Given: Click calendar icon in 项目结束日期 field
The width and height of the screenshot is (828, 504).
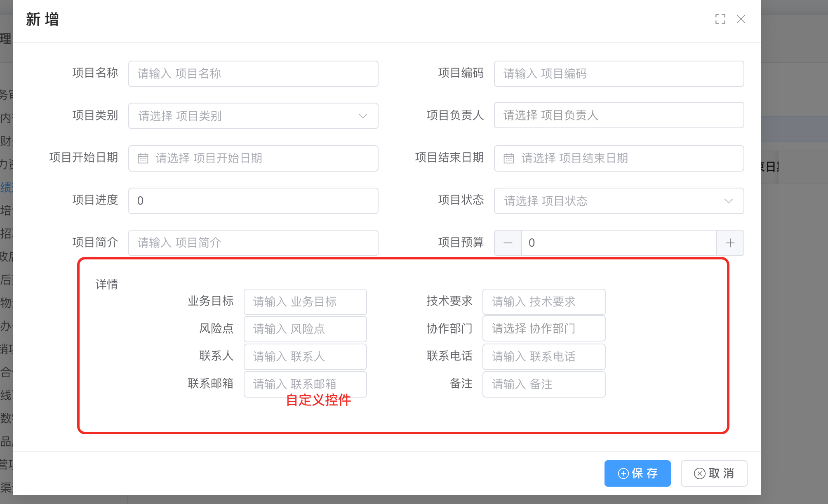Looking at the screenshot, I should pyautogui.click(x=509, y=158).
